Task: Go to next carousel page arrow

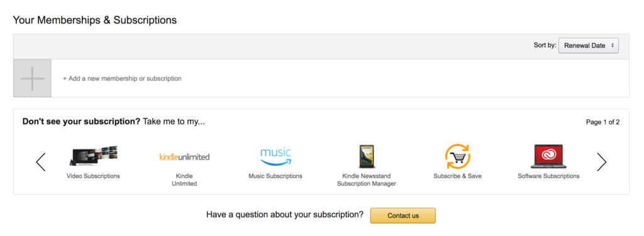Action: [601, 162]
